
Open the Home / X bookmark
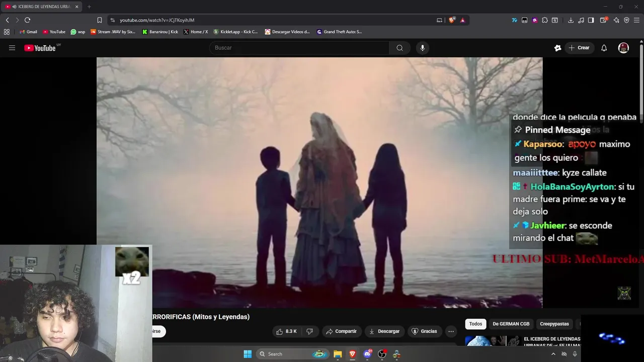(x=195, y=32)
